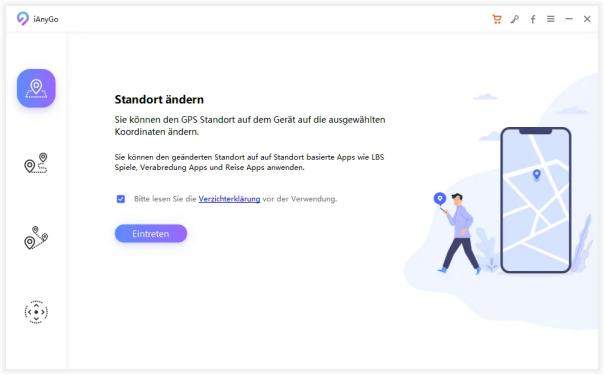The width and height of the screenshot is (605, 375).
Task: Open the Verzichterklärung link
Action: [229, 199]
